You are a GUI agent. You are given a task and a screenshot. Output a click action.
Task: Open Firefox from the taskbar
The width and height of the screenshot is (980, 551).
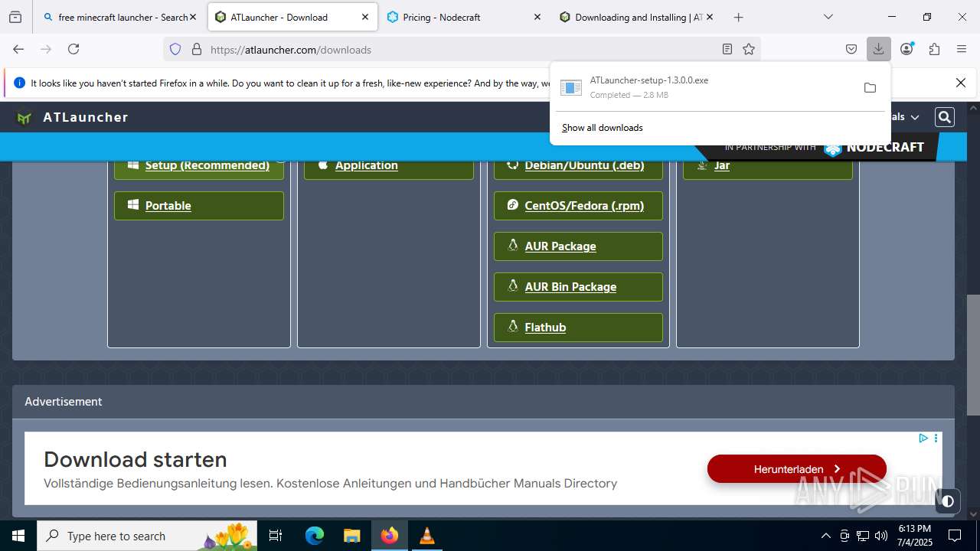pos(390,536)
